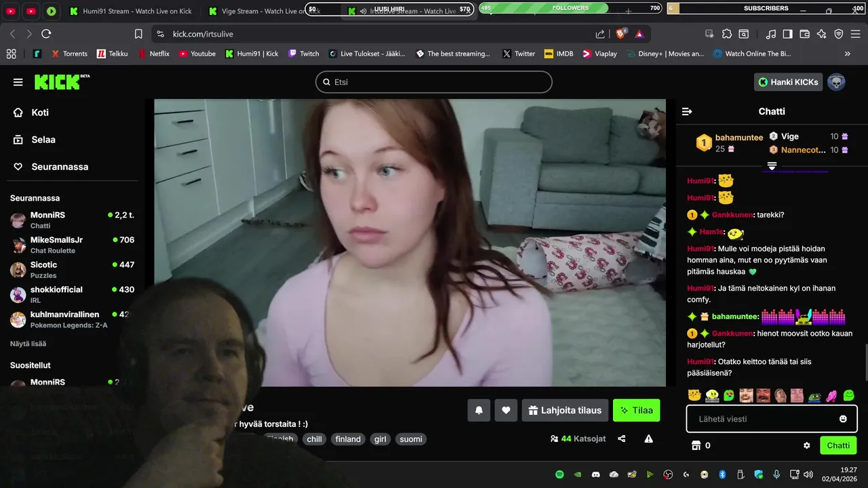Open the Kick shop icon below the chat box

click(x=695, y=445)
